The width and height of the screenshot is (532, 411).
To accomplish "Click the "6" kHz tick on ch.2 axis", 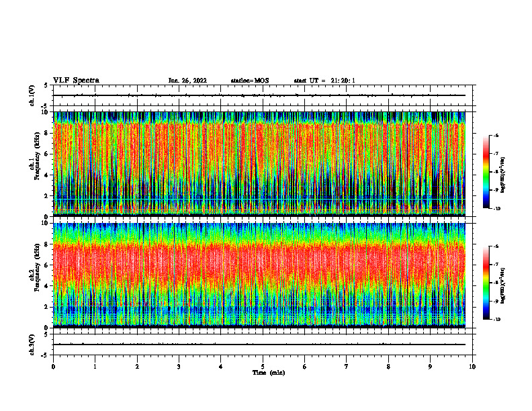I will pos(46,265).
